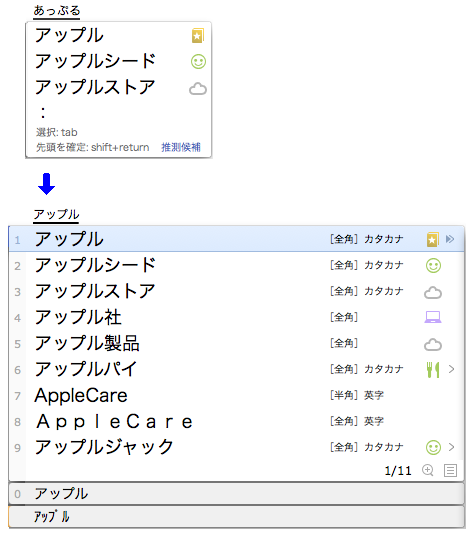Expand the chevron on アップルパイ row
This screenshot has height=540, width=475.
point(452,369)
